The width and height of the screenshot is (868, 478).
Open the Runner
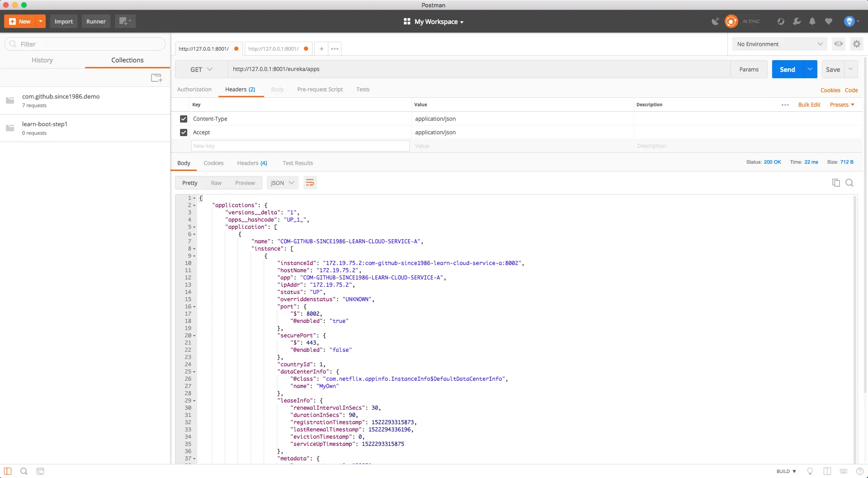pyautogui.click(x=96, y=21)
